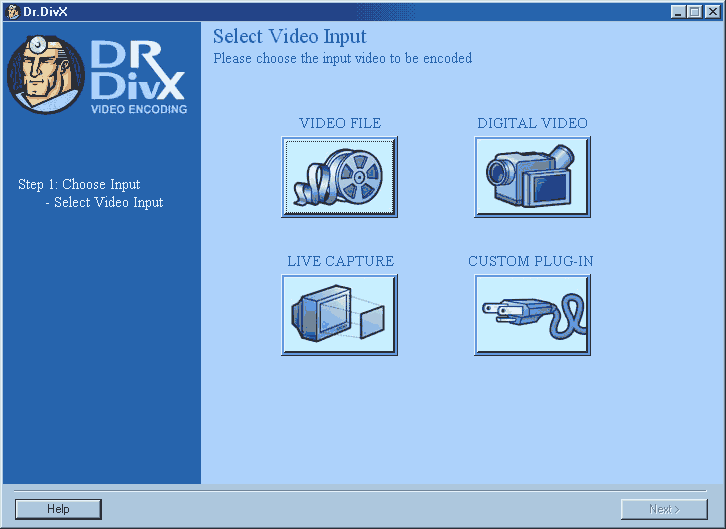Open the power plug Custom Plug-in icon
Viewport: 726px width, 529px height.
pos(532,315)
